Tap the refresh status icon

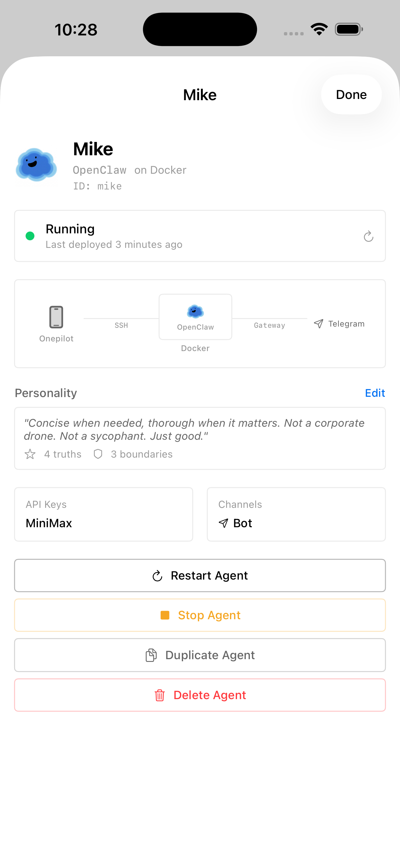pos(368,236)
